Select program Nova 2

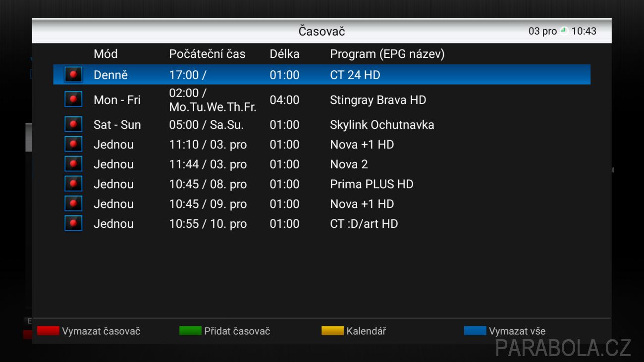click(349, 164)
